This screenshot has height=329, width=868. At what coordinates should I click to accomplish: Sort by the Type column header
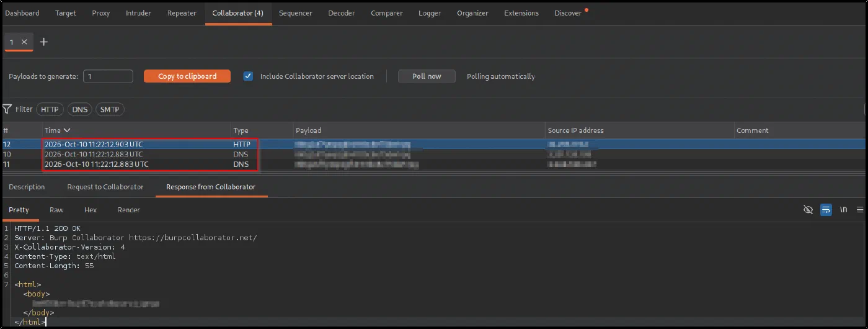(262, 130)
